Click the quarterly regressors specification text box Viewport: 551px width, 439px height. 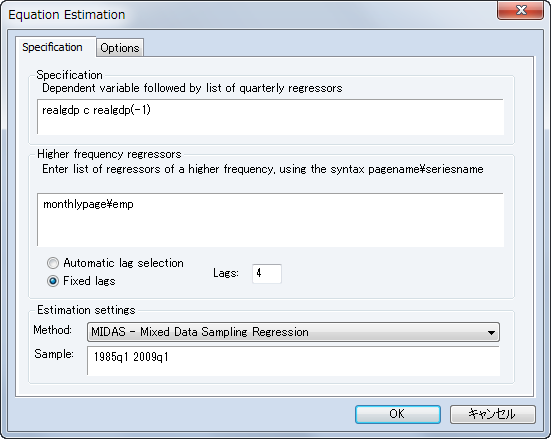click(x=270, y=117)
